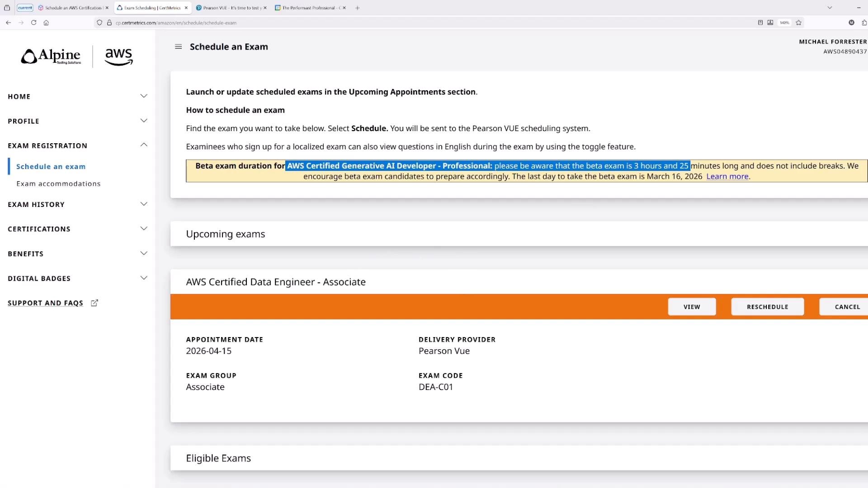Toggle reader view icon in address bar
This screenshot has width=868, height=488.
click(760, 23)
